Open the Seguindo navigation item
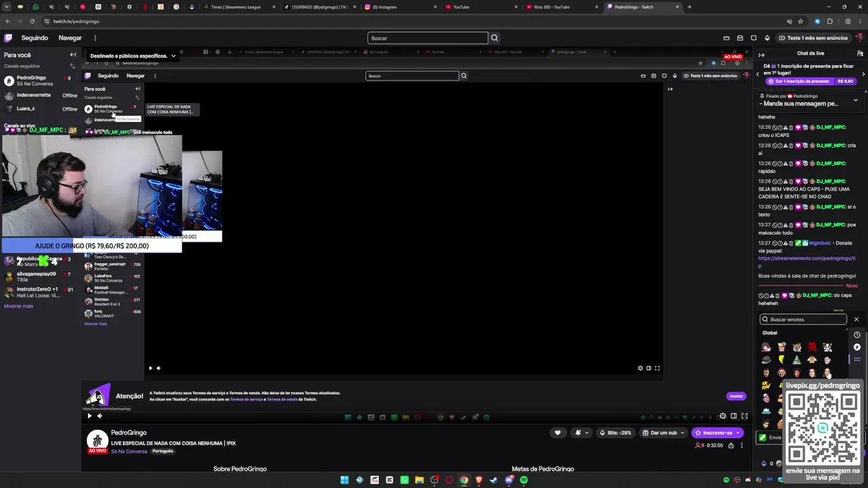 35,38
